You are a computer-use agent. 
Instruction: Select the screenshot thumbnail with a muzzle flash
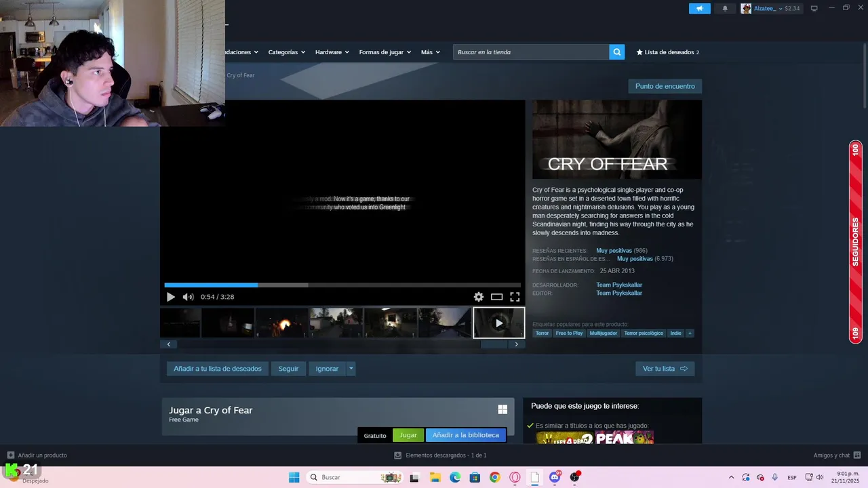[281, 323]
